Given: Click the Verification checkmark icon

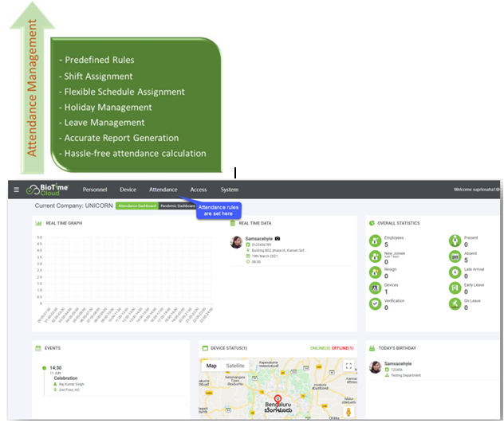Looking at the screenshot, I should click(376, 304).
